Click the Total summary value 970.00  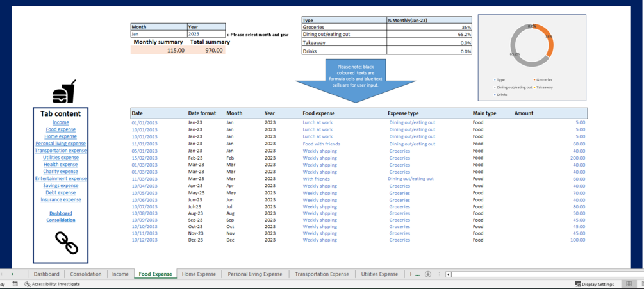(x=206, y=50)
